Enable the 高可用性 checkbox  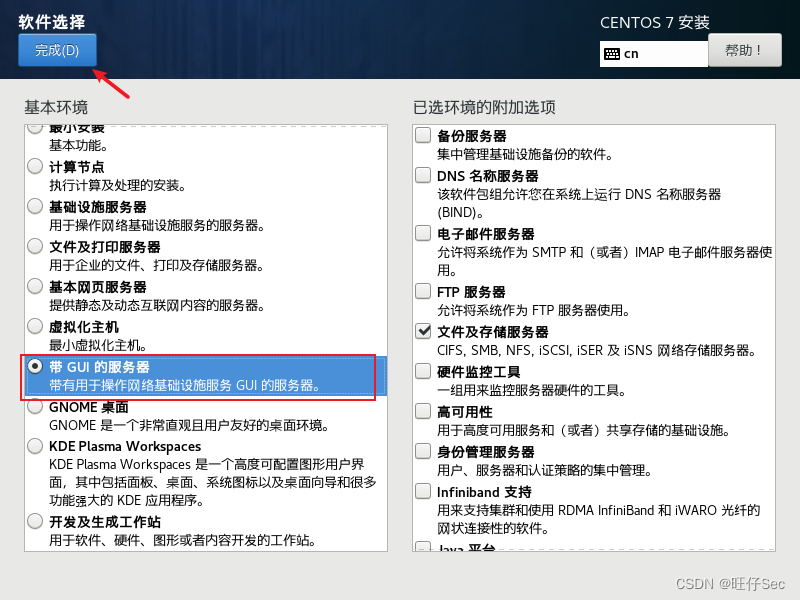(423, 411)
